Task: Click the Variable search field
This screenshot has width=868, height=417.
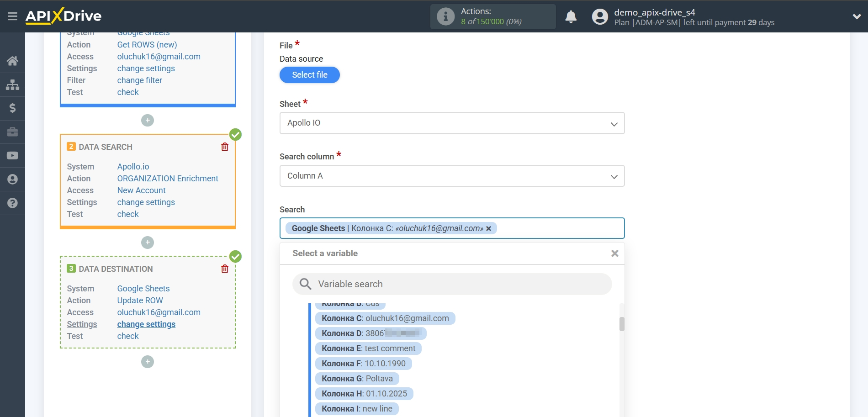Action: (451, 284)
